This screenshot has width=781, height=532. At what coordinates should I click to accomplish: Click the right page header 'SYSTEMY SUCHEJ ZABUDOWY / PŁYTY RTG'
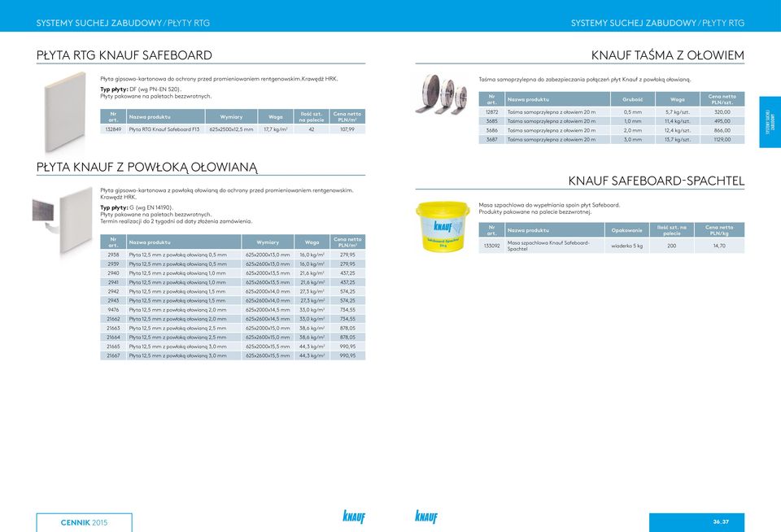click(x=657, y=23)
